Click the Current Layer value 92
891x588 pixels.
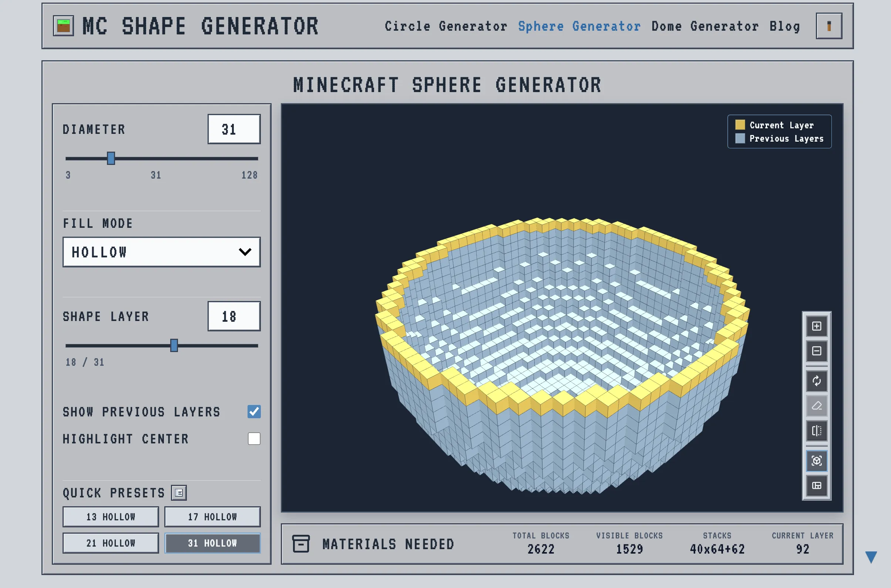[803, 550]
